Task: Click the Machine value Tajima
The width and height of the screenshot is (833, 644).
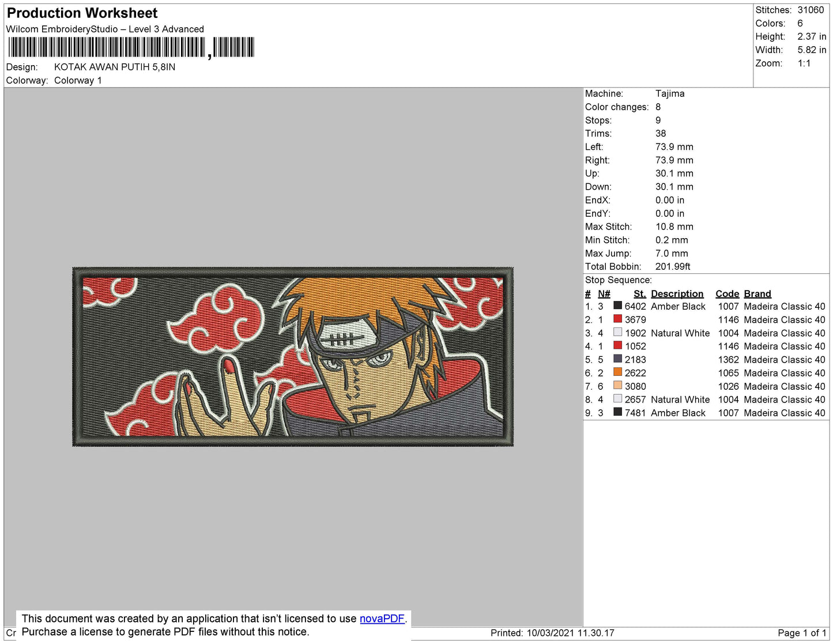Action: click(x=670, y=93)
